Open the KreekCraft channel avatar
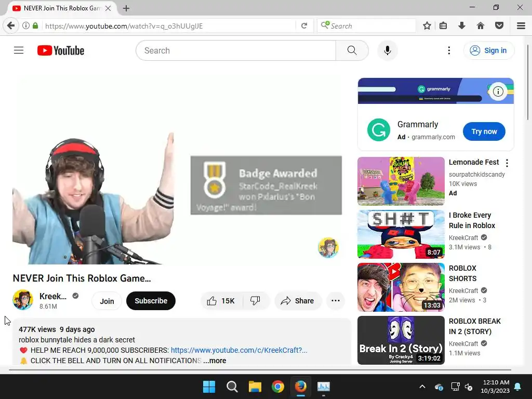The image size is (532, 399). coord(23,300)
